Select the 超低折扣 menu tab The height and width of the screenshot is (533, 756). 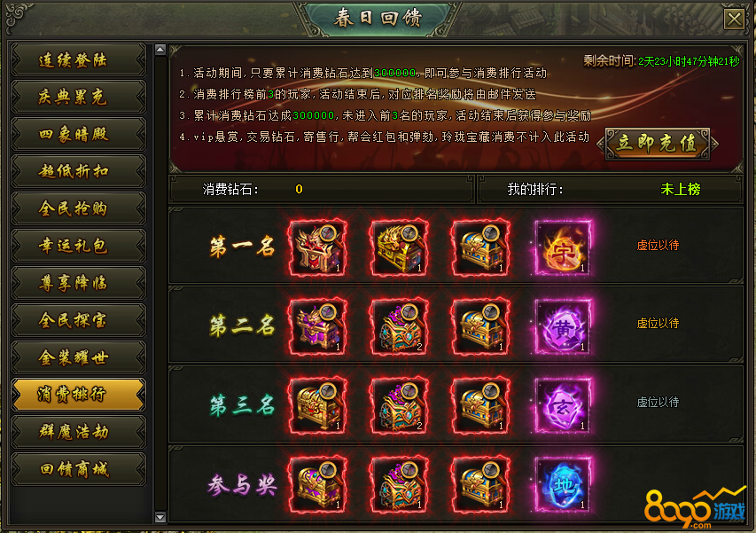[78, 171]
